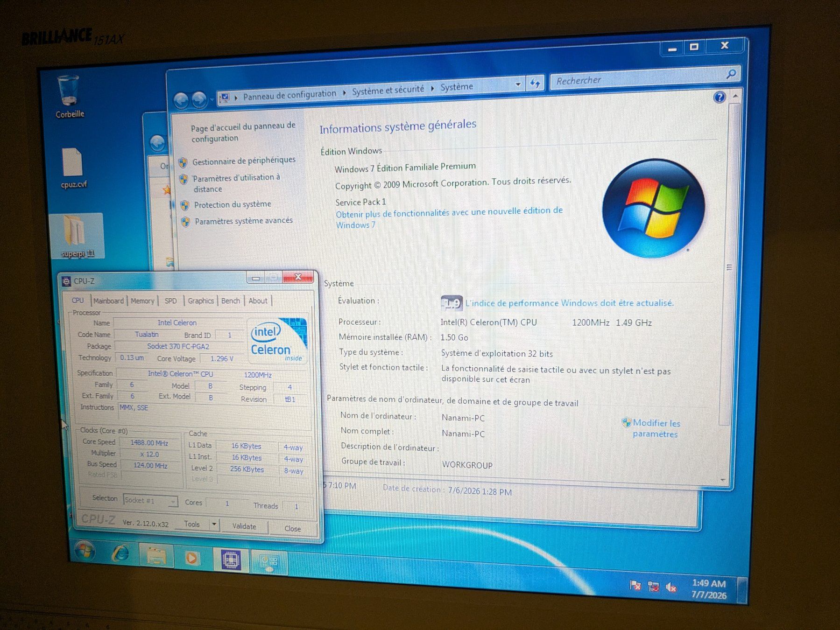Click the Show desktop strip beside the clock
The image size is (840, 630).
tap(742, 590)
